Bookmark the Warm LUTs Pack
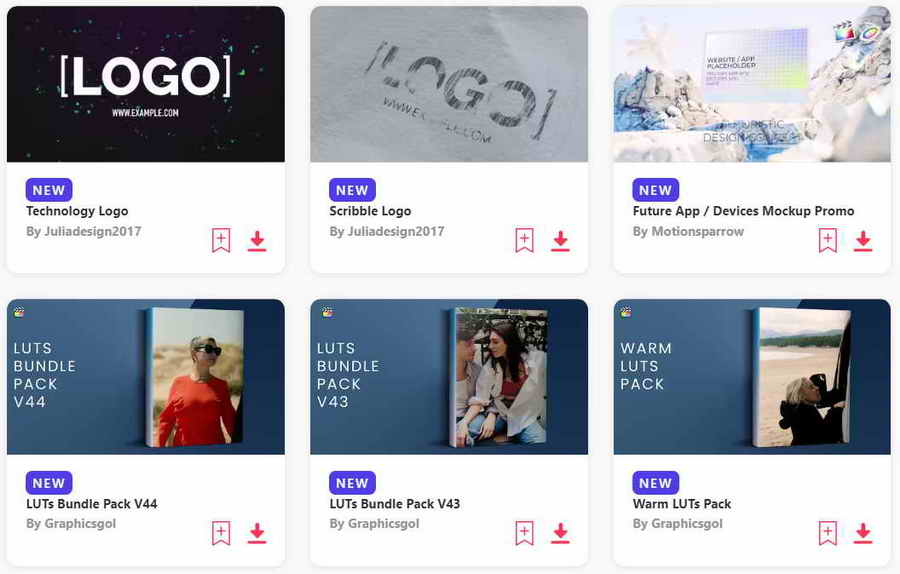This screenshot has width=900, height=574. click(x=827, y=533)
